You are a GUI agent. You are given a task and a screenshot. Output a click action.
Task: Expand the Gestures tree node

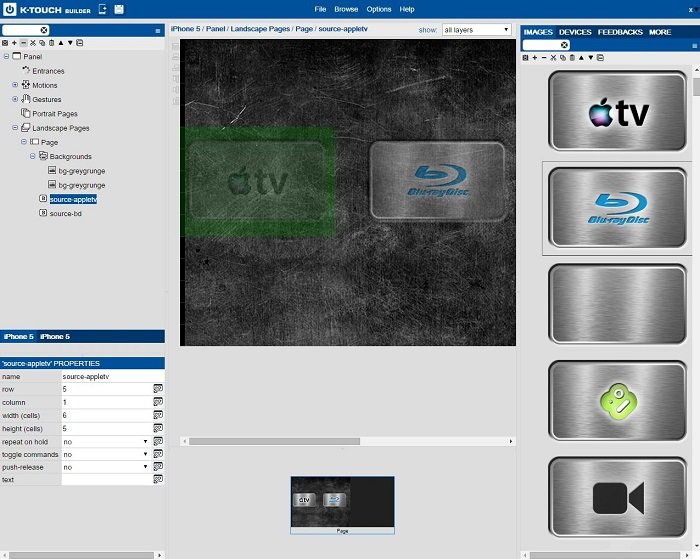[15, 99]
